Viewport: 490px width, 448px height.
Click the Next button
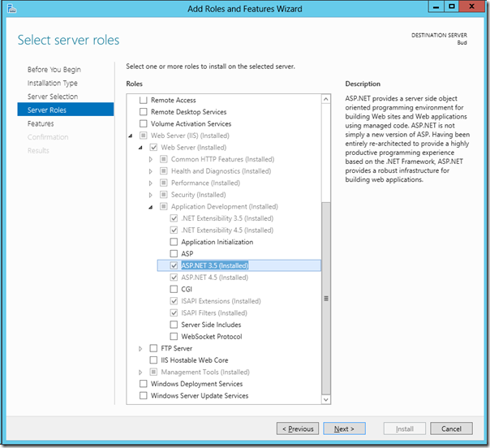[x=344, y=429]
